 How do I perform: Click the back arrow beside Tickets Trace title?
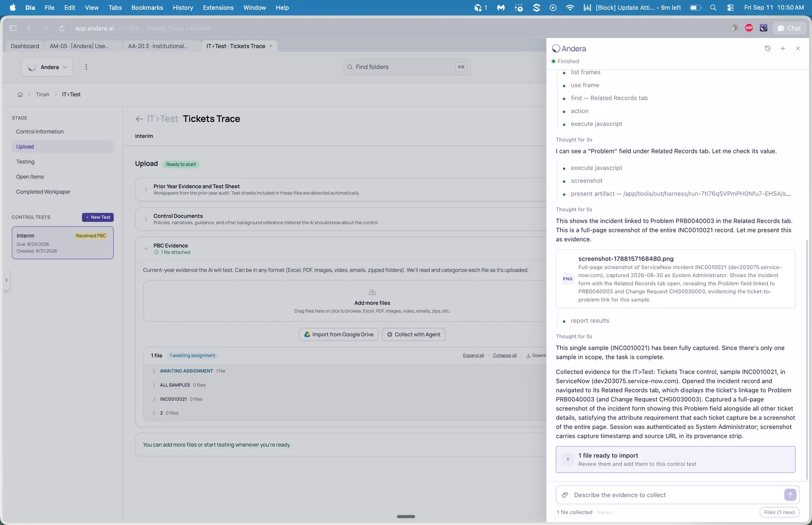point(140,119)
